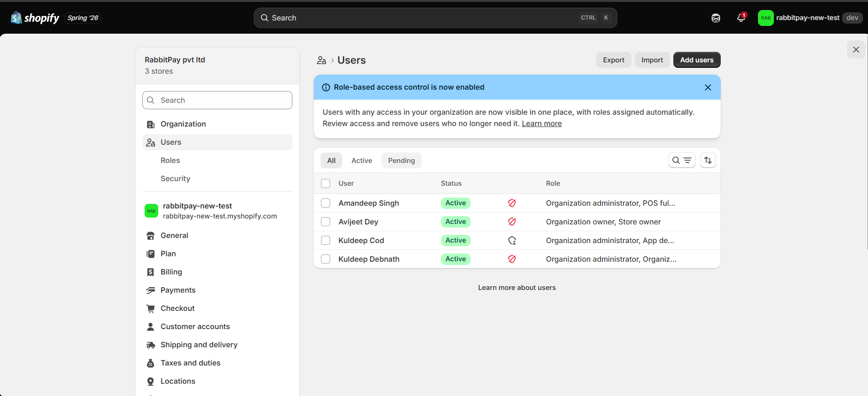The width and height of the screenshot is (868, 396).
Task: Click the General settings store icon
Action: [x=151, y=236]
